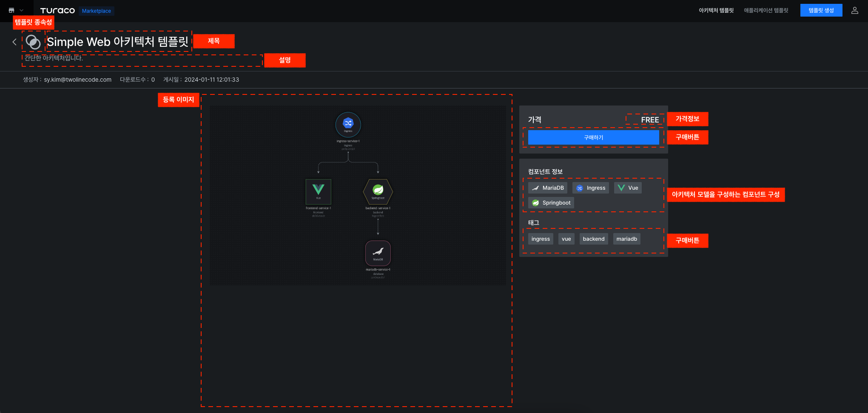Image resolution: width=868 pixels, height=413 pixels.
Task: Click the 컴포넌트 정보 heading
Action: 545,171
